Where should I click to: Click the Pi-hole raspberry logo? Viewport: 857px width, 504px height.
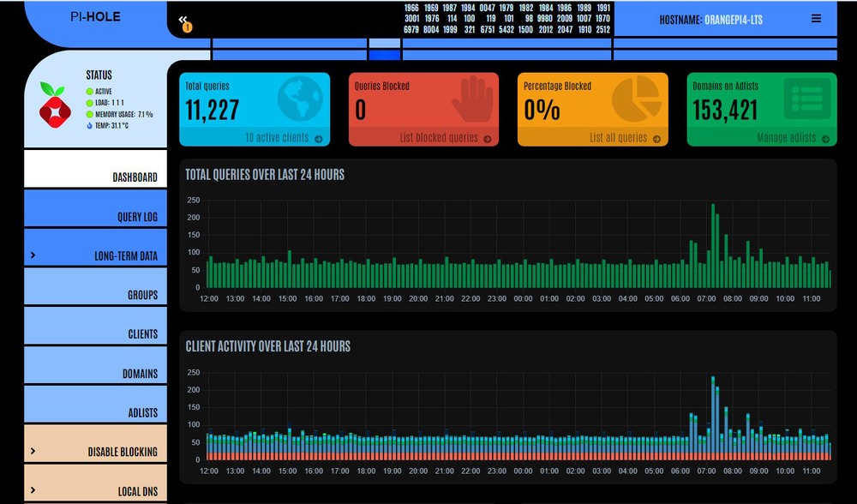point(54,105)
